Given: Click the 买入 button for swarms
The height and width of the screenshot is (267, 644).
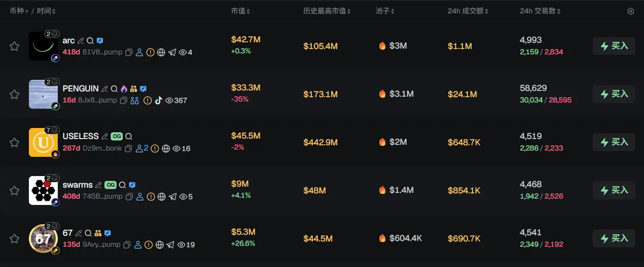Looking at the screenshot, I should click(x=614, y=191).
